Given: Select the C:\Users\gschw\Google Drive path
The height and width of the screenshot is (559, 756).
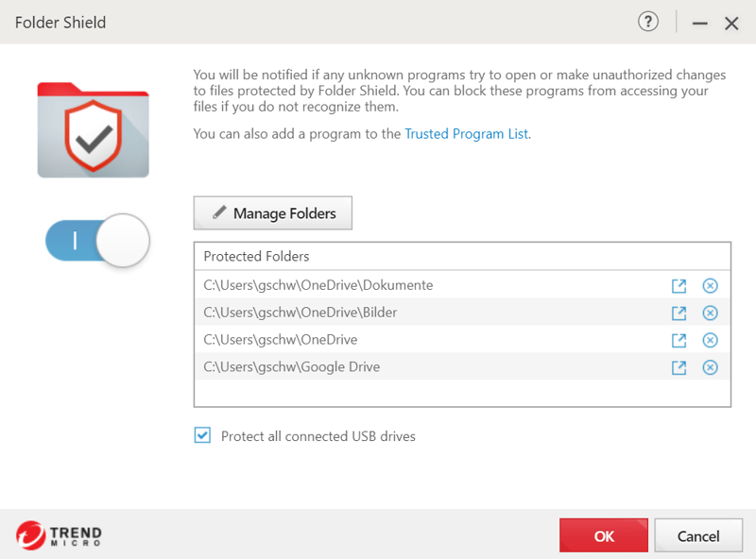Looking at the screenshot, I should (292, 367).
